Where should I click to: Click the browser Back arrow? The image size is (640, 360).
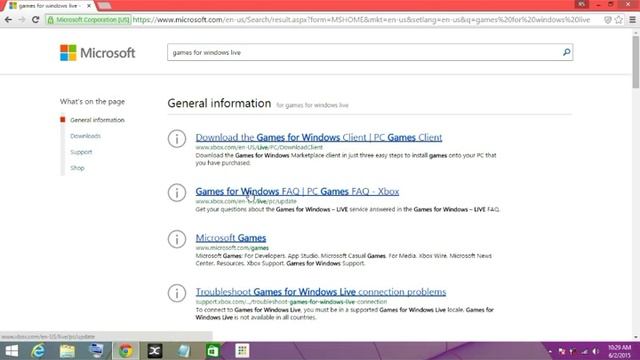point(8,20)
